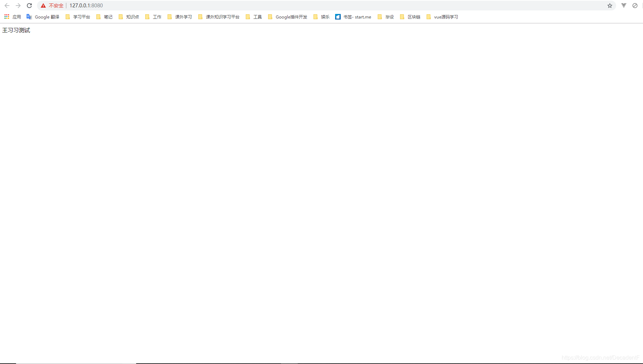
Task: Open the 课外学习 bookmark folder
Action: pyautogui.click(x=180, y=17)
